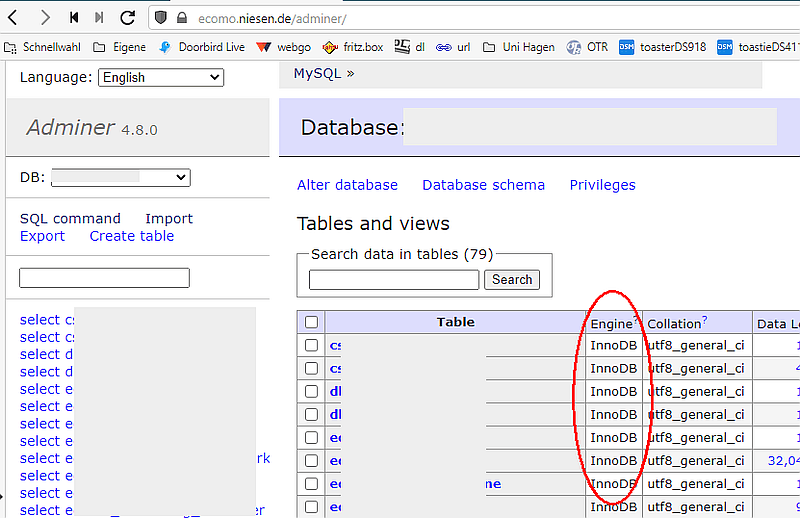The width and height of the screenshot is (800, 518).
Task: Open the Export link
Action: pyautogui.click(x=42, y=236)
